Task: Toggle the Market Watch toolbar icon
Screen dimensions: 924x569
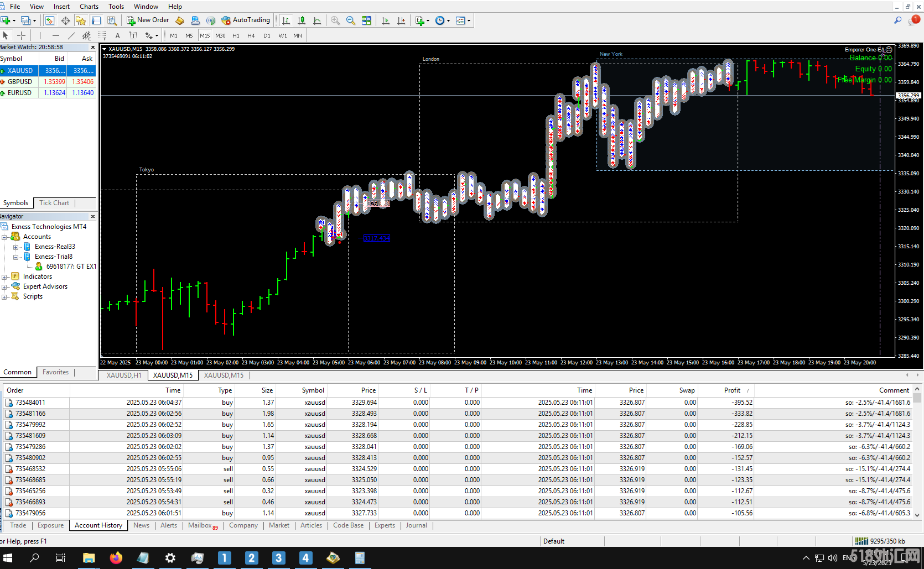Action: point(50,20)
